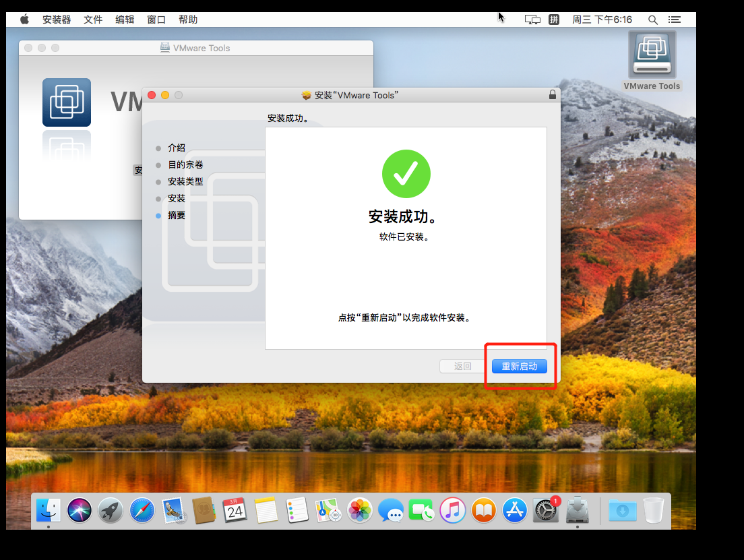Click the 摘要 step in sidebar
744x560 pixels.
[x=176, y=216]
